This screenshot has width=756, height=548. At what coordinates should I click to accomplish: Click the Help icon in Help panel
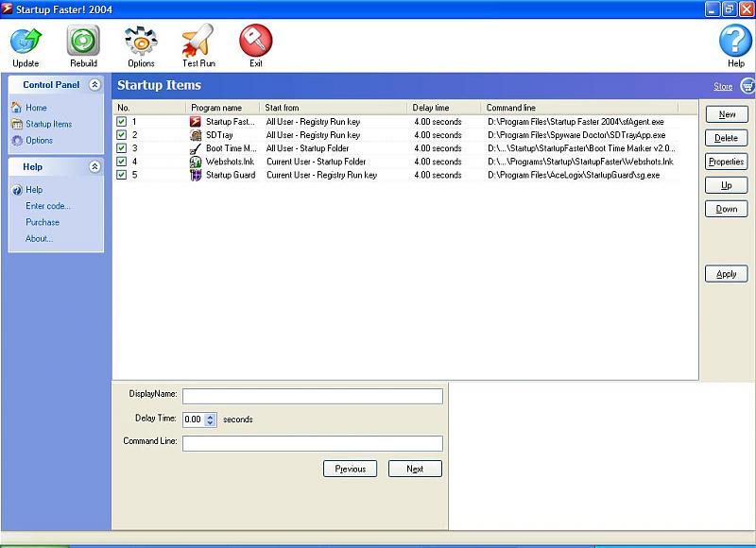(17, 190)
